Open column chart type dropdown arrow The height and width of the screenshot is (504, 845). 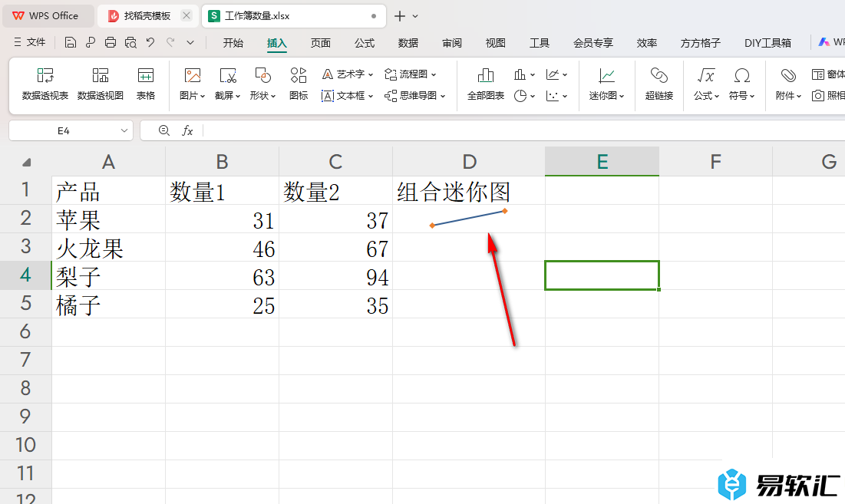[533, 75]
